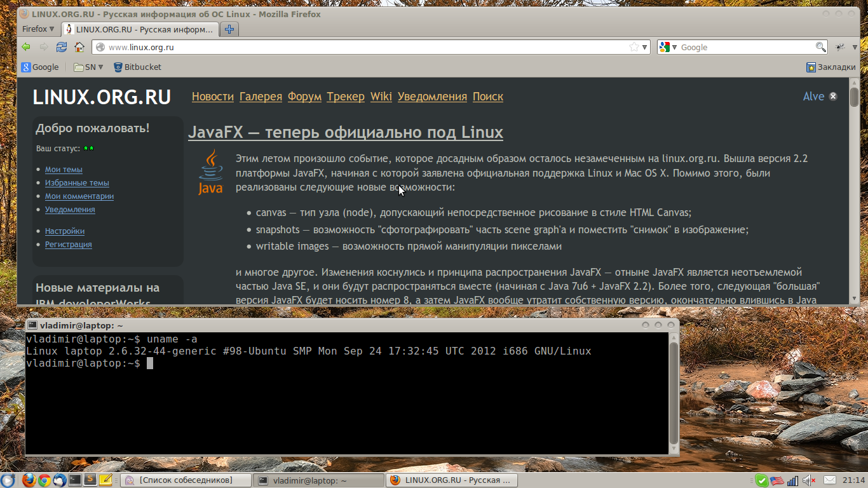This screenshot has width=868, height=488.
Task: Open the Мои комментарии sidebar link
Action: (79, 196)
